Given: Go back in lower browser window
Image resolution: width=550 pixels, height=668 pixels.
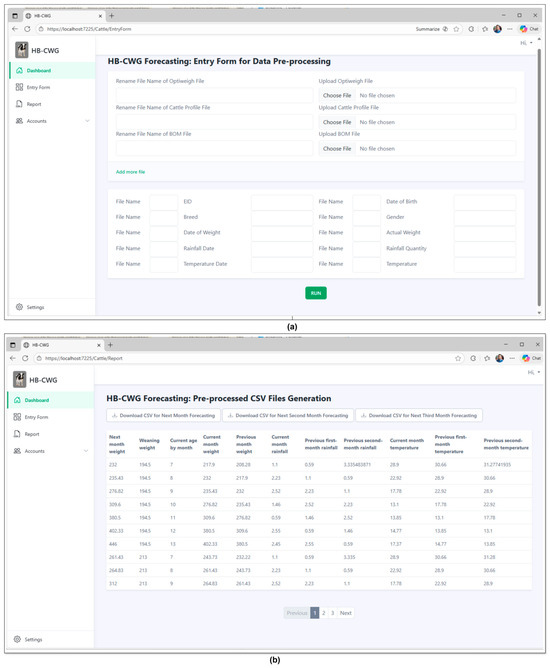Looking at the screenshot, I should click(x=13, y=358).
